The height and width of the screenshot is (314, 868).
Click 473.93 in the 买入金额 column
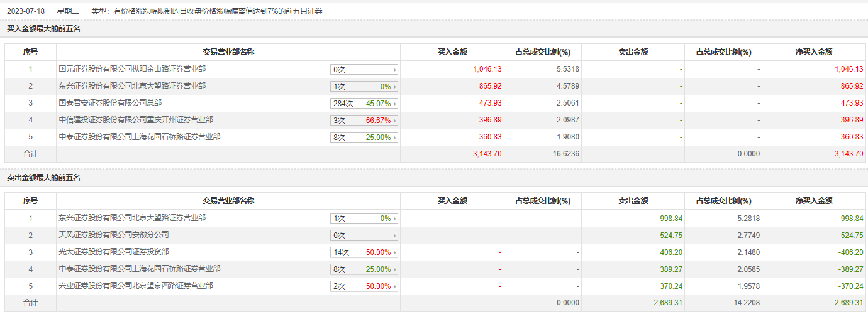[x=490, y=103]
